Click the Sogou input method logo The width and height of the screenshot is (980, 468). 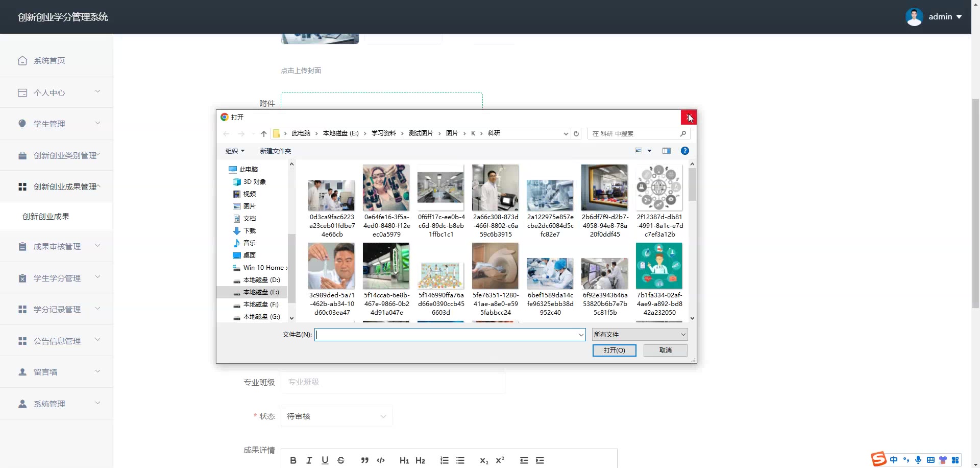pos(878,459)
